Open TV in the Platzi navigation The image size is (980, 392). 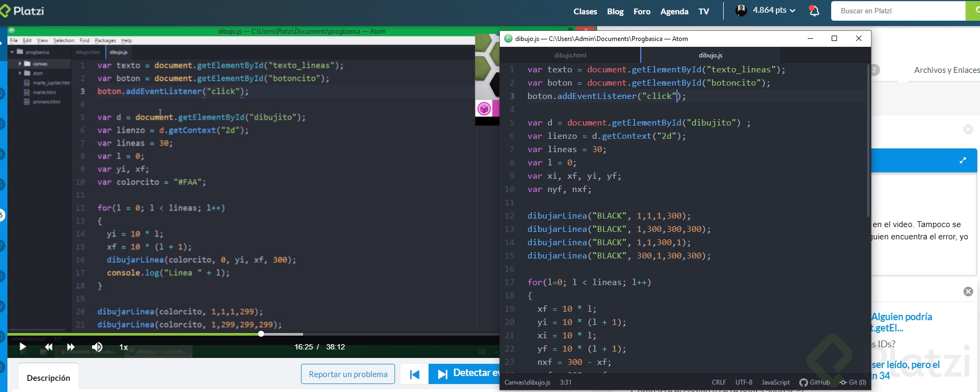pos(703,11)
